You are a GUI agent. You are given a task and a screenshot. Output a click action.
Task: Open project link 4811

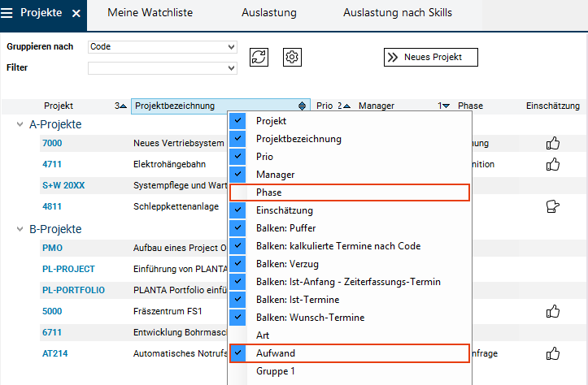tap(52, 206)
